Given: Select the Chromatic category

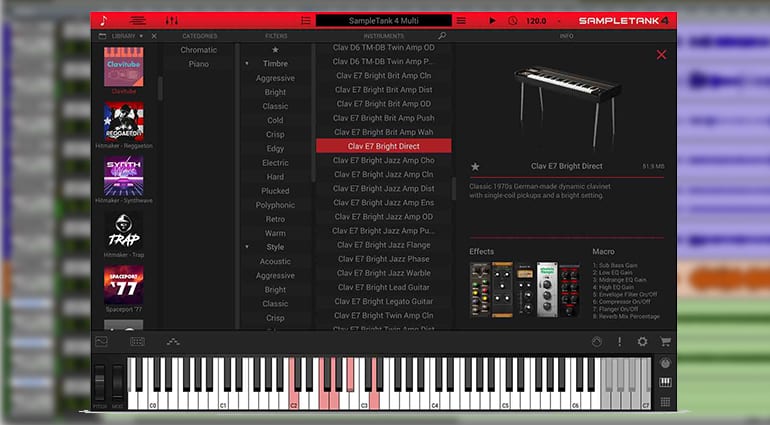Looking at the screenshot, I should (198, 50).
